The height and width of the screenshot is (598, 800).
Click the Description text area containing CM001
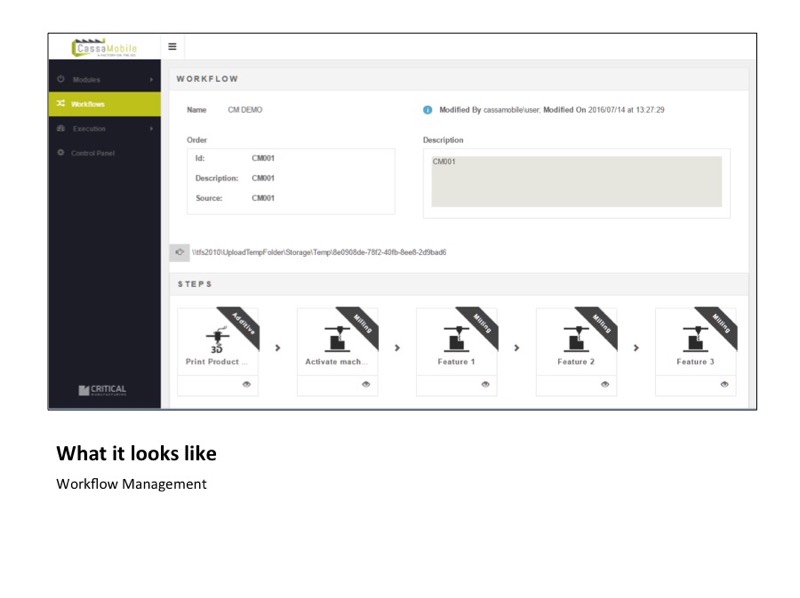pos(577,182)
